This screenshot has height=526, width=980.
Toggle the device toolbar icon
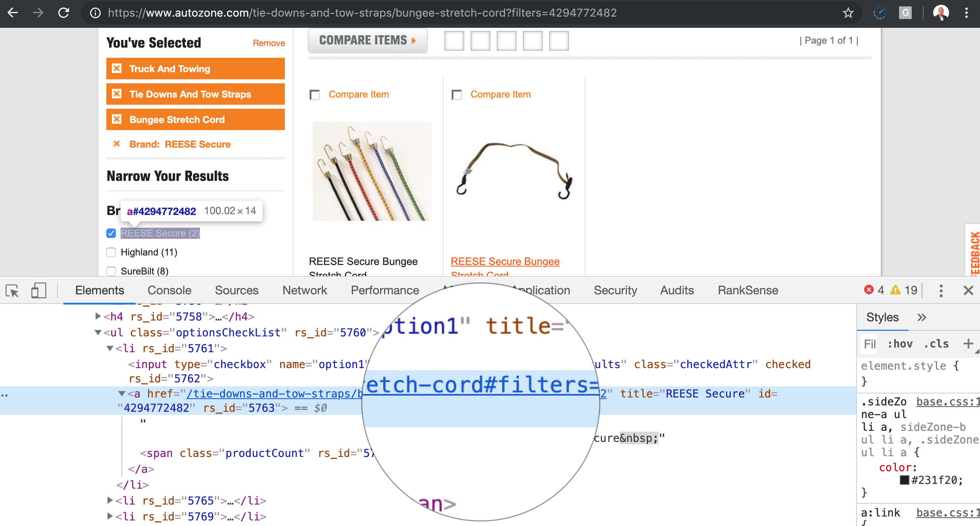click(x=38, y=291)
